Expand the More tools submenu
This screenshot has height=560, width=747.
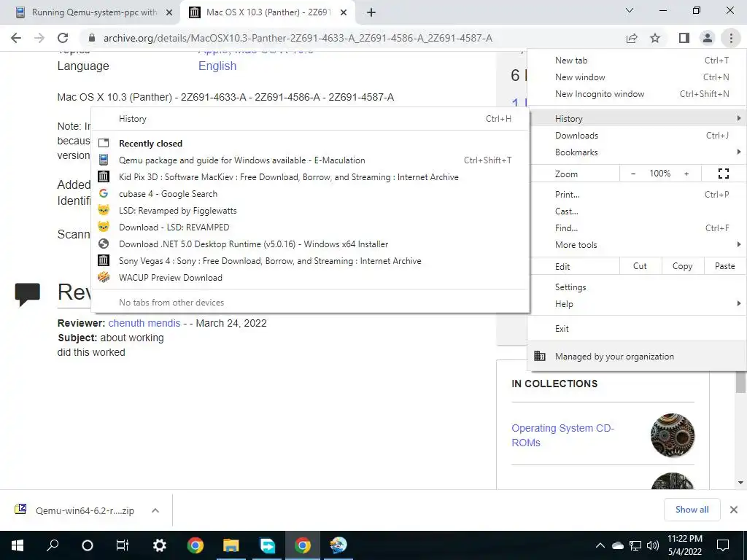(x=637, y=245)
